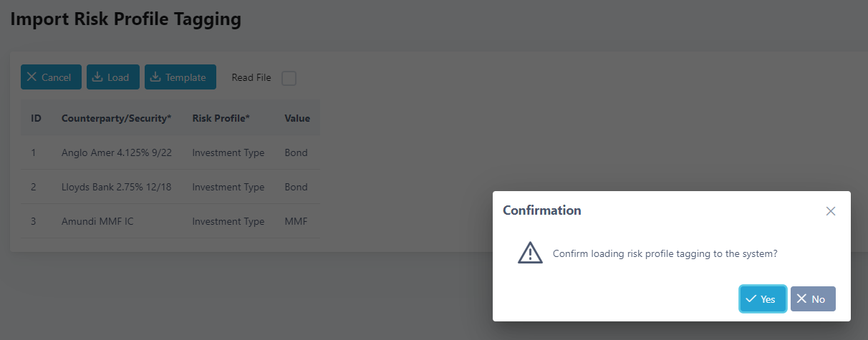Tick the Read File checkbox
Viewport: 868px width, 340px height.
pos(289,78)
